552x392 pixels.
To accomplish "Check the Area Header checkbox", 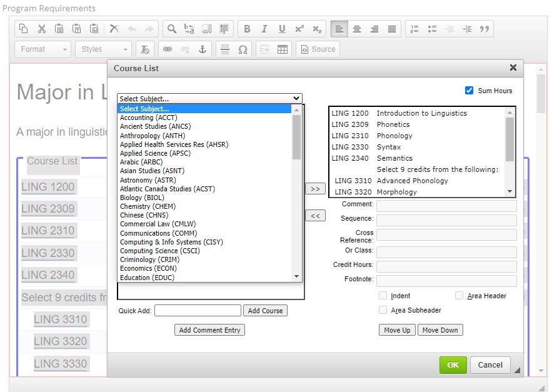I will coord(459,296).
